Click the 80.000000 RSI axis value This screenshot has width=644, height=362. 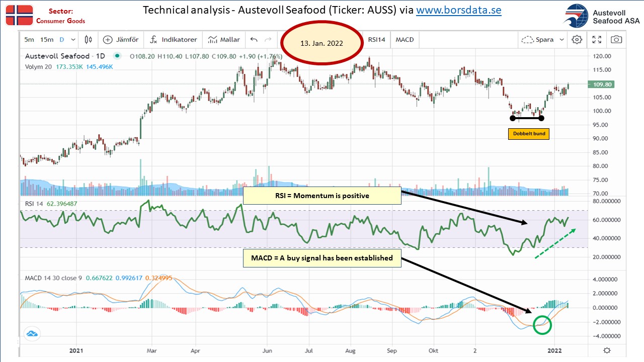click(606, 201)
